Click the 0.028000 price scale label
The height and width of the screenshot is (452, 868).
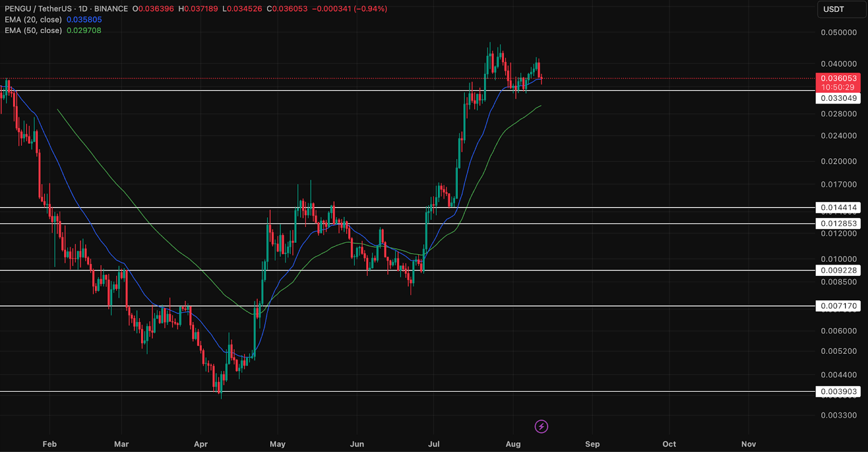tap(839, 114)
